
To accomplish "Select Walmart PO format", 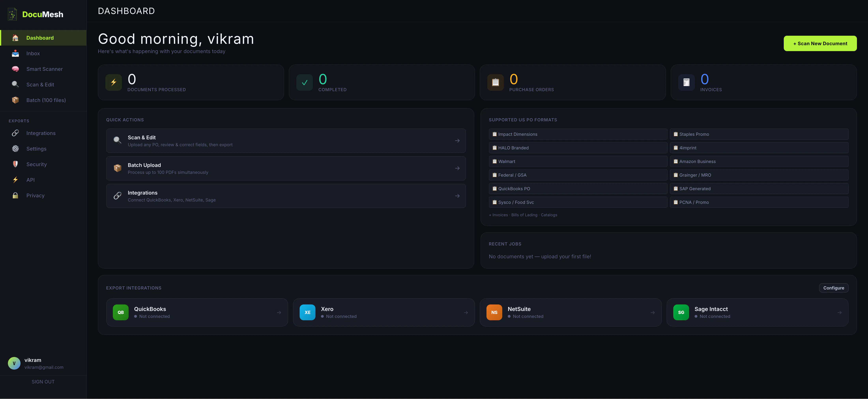I will tap(578, 161).
